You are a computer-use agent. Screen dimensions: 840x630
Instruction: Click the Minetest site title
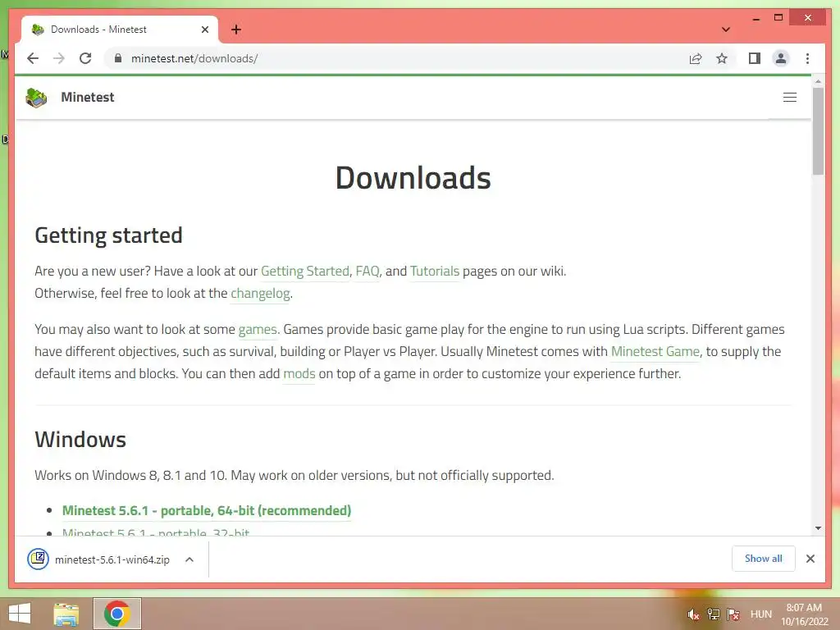coord(87,97)
